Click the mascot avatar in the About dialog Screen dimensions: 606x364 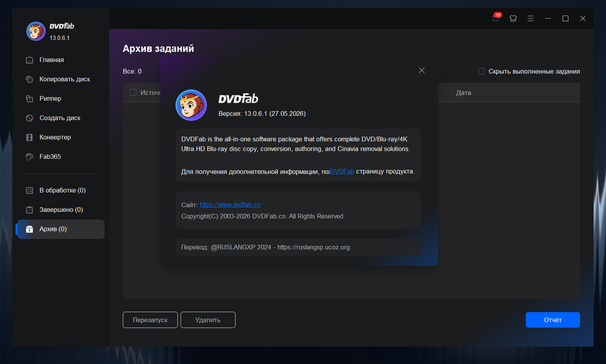[x=191, y=105]
